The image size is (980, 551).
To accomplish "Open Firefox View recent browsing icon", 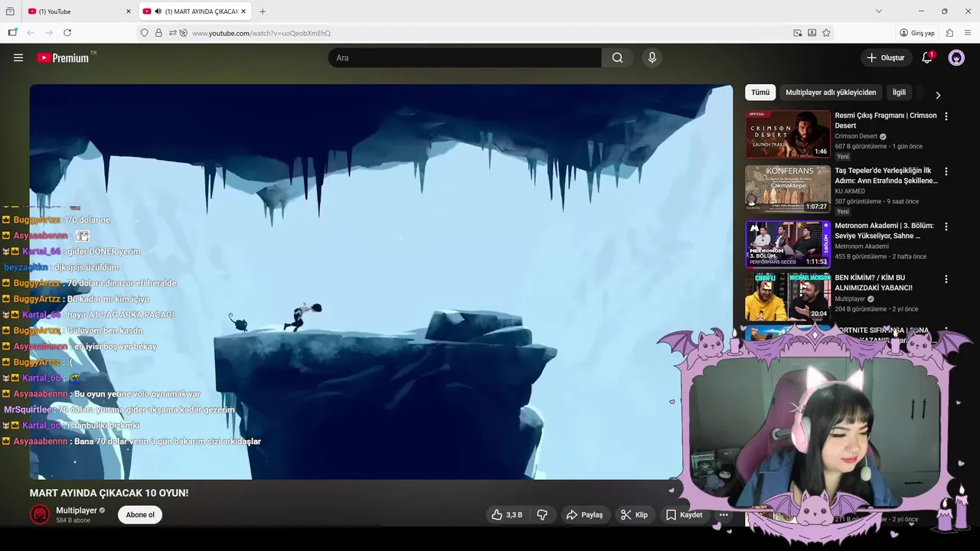I will pyautogui.click(x=10, y=11).
